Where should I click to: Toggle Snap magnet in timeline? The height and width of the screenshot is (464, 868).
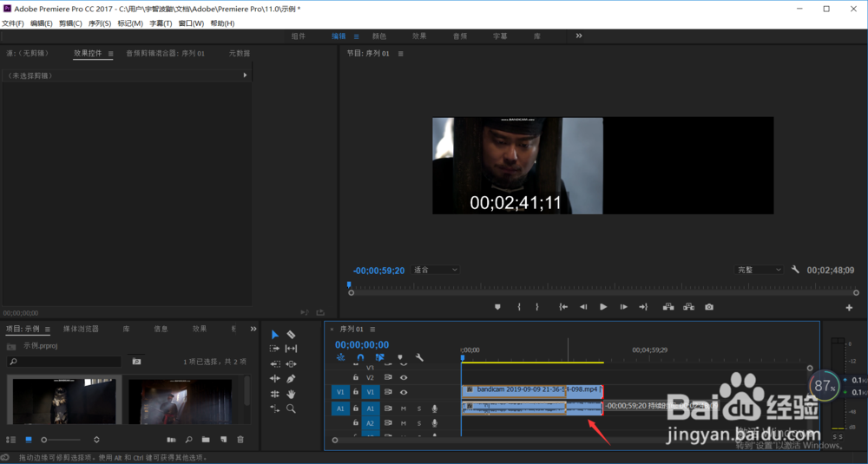[x=360, y=358]
